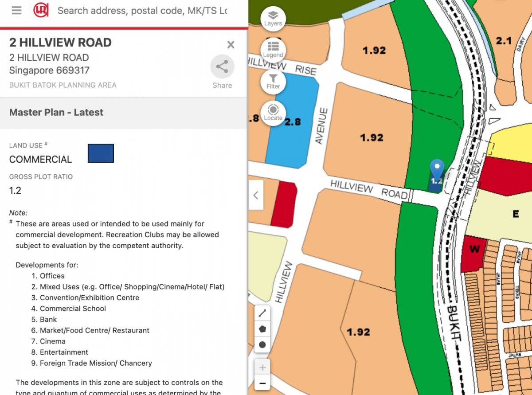Click the blue Commercial color swatch
Image resolution: width=532 pixels, height=395 pixels.
point(101,153)
